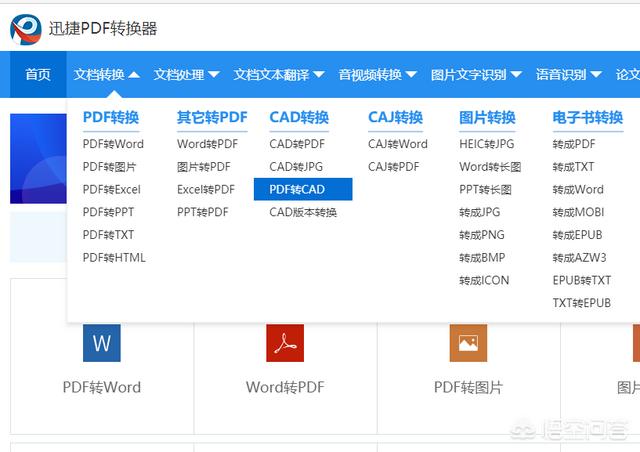
Task: Choose PDF转Excel menu entry
Action: pos(111,189)
